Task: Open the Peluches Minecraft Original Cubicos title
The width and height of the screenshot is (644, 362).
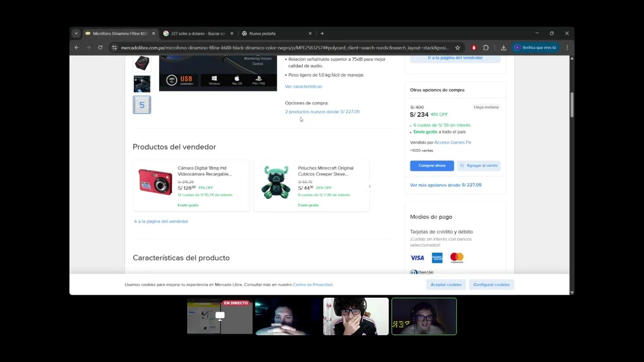Action: click(x=326, y=171)
